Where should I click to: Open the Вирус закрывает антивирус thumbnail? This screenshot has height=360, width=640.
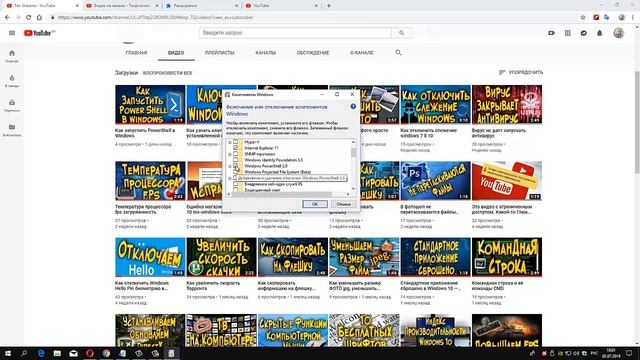point(507,104)
